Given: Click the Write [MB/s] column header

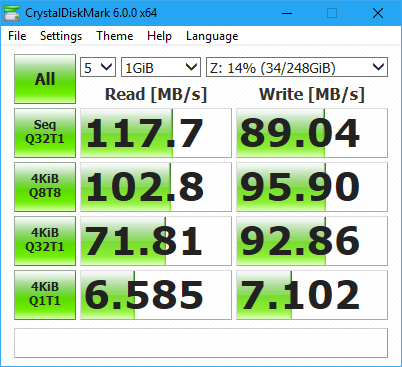Looking at the screenshot, I should 312,94.
